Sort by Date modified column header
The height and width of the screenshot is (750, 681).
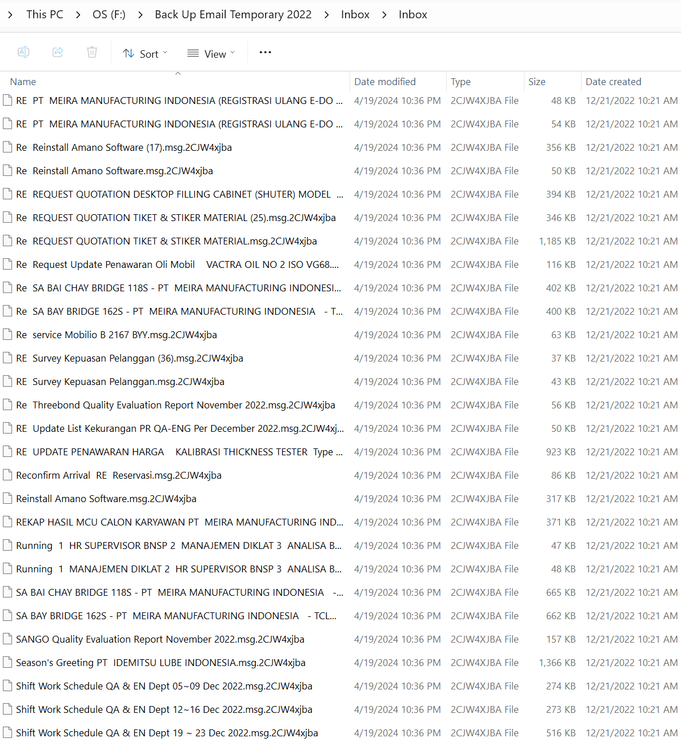(384, 82)
